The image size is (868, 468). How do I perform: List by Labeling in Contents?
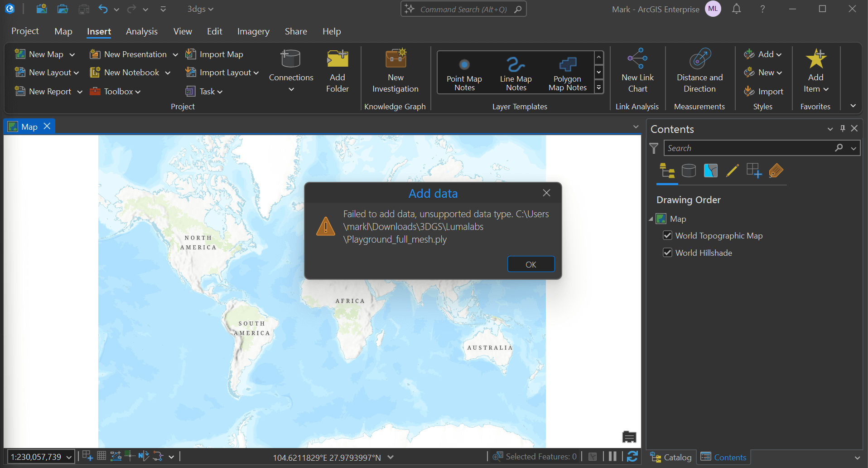click(776, 171)
